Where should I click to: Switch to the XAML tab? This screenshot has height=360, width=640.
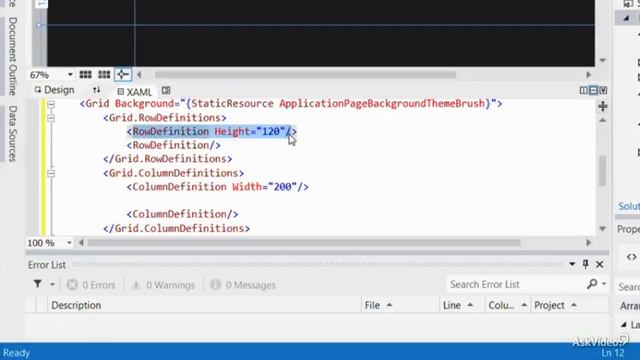135,92
